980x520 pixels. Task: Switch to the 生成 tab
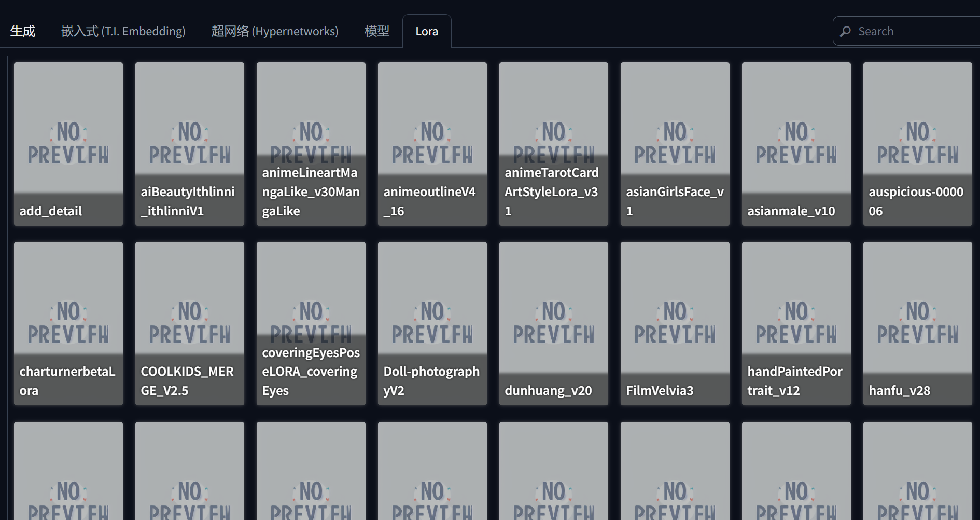tap(23, 31)
